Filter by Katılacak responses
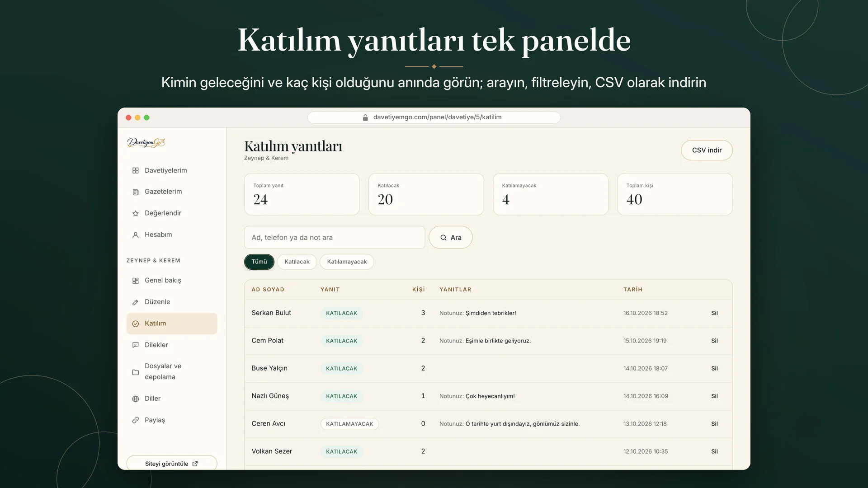Screen dimensions: 868x488 coord(297,262)
